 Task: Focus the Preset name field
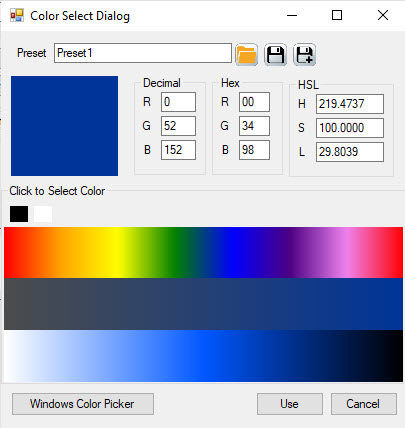click(x=143, y=53)
